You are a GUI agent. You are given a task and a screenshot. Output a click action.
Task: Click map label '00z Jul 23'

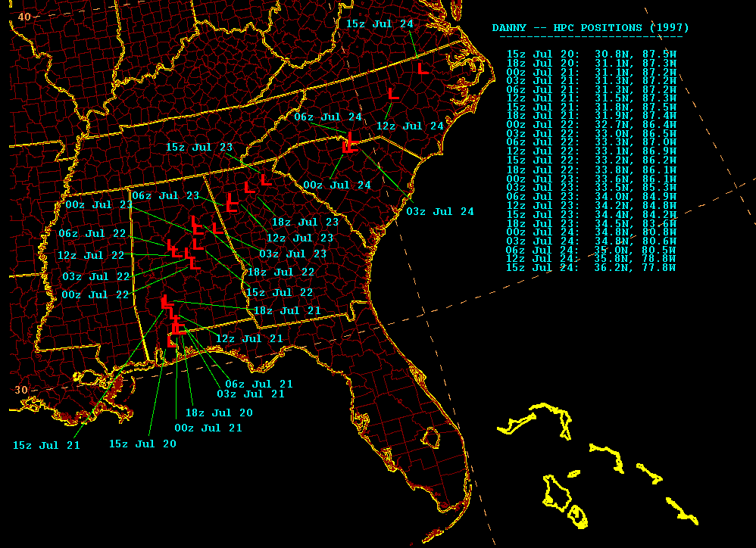tap(98, 204)
